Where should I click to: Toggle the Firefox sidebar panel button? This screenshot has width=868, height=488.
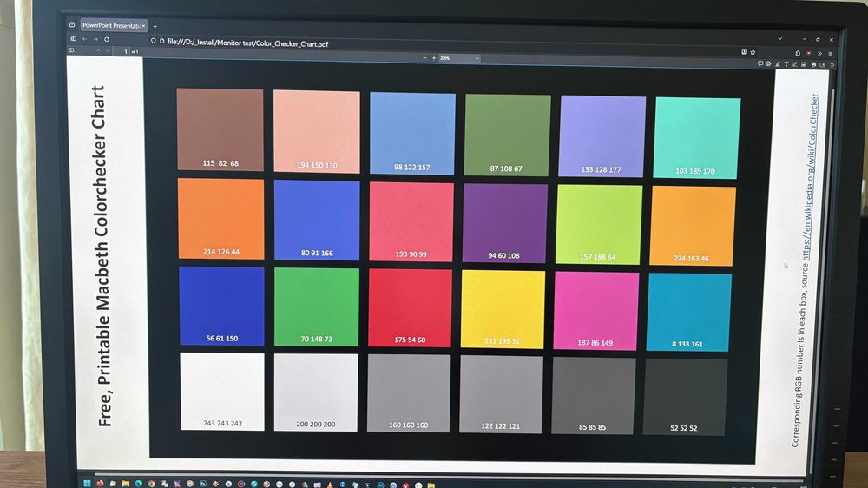(73, 39)
